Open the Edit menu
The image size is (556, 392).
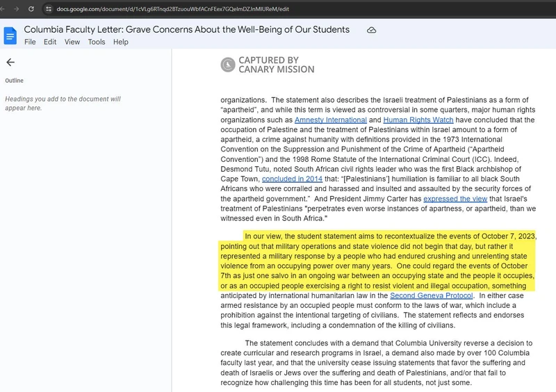click(50, 42)
